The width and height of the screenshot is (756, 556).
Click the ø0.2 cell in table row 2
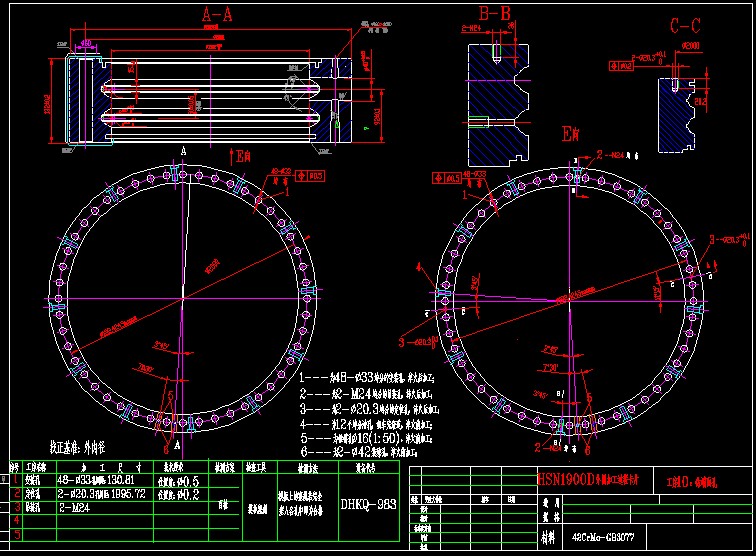point(181,494)
